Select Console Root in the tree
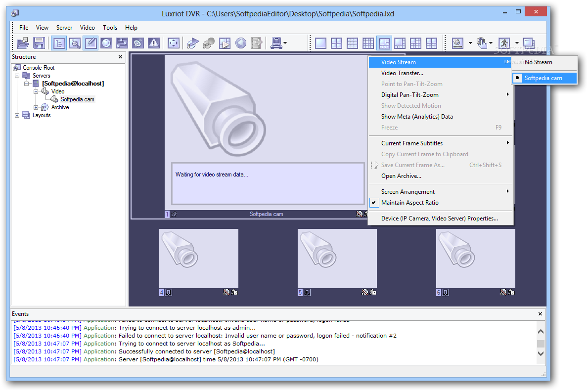Viewport: 588px width, 391px height. point(39,68)
